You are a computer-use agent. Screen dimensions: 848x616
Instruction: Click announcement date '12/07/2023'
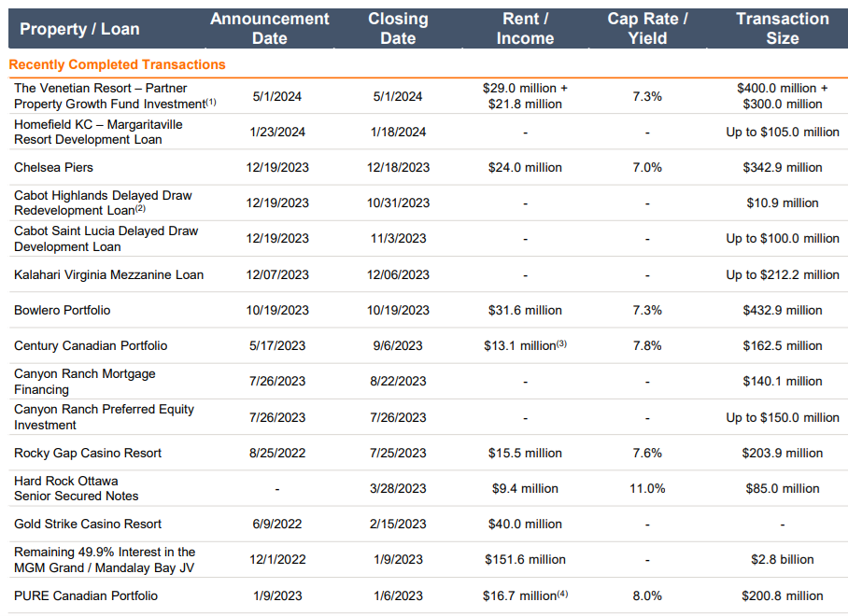[277, 274]
